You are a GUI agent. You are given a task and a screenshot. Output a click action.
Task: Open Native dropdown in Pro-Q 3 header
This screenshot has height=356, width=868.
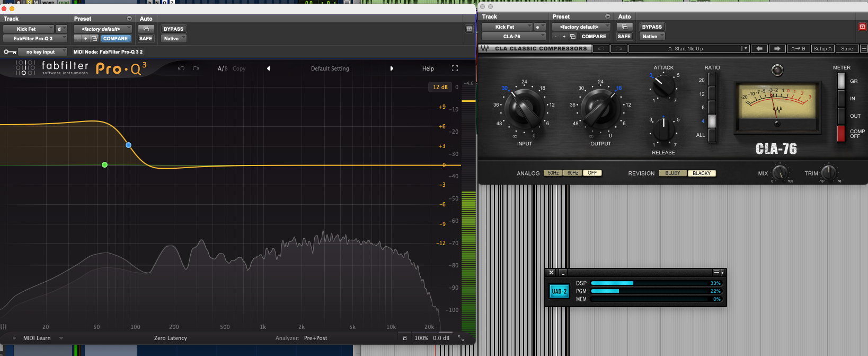174,39
